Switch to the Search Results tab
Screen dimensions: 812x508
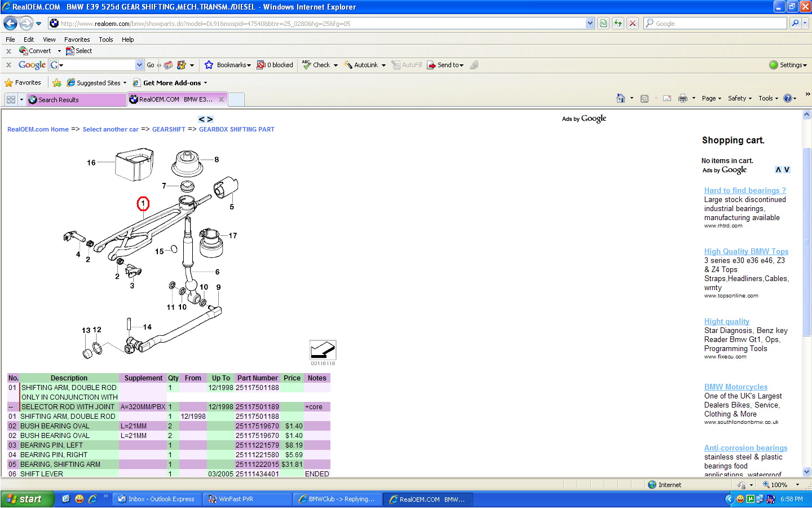76,100
